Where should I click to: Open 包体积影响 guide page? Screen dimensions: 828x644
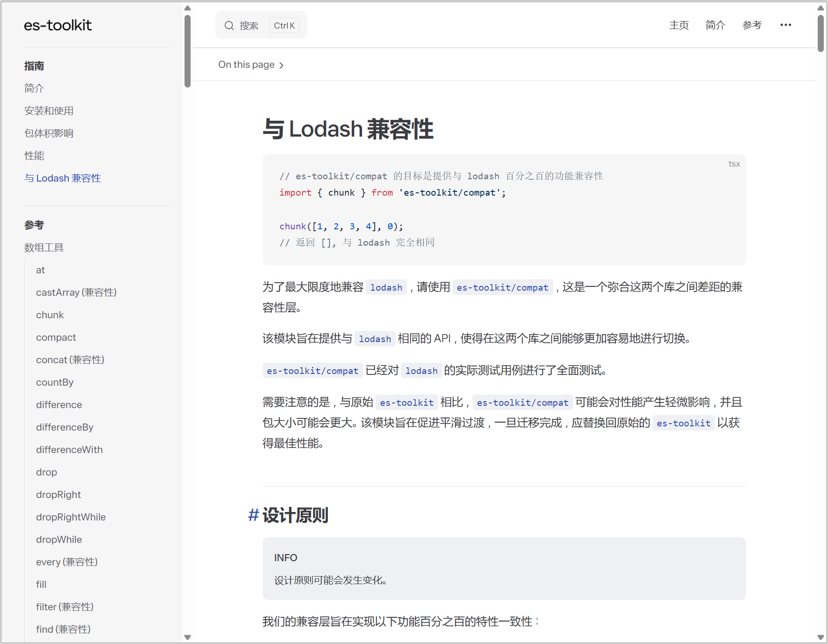(x=49, y=133)
